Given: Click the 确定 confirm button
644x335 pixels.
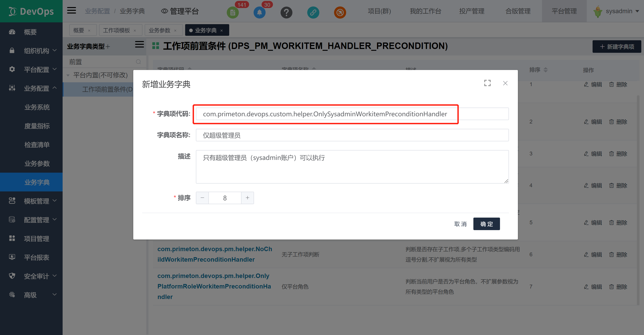Looking at the screenshot, I should pos(486,224).
